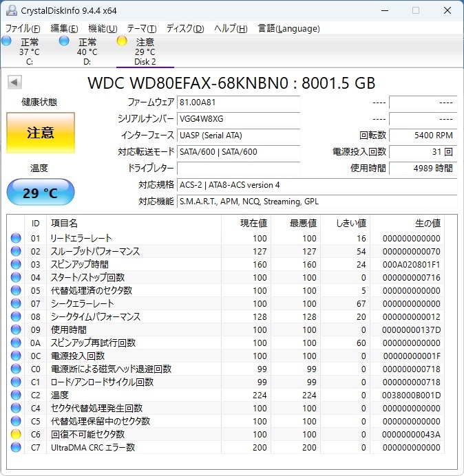Click the power on hours field 4989 時間
This screenshot has width=464, height=476.
tap(423, 168)
